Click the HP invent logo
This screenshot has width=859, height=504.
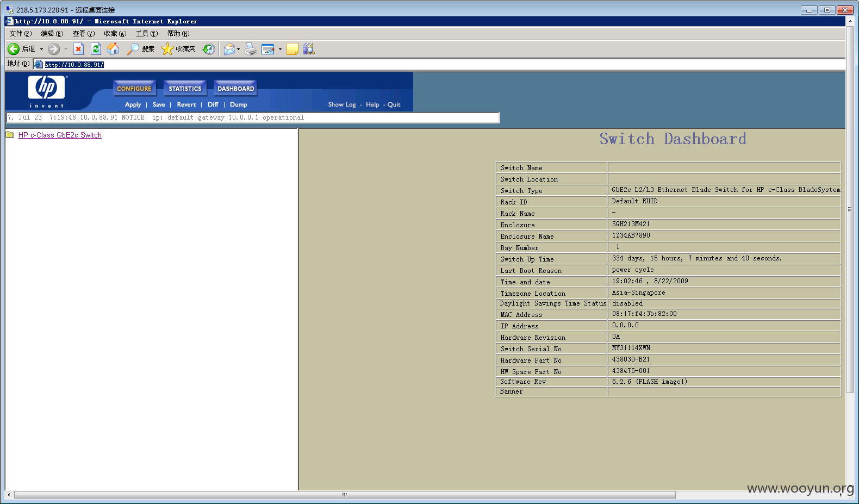point(47,91)
